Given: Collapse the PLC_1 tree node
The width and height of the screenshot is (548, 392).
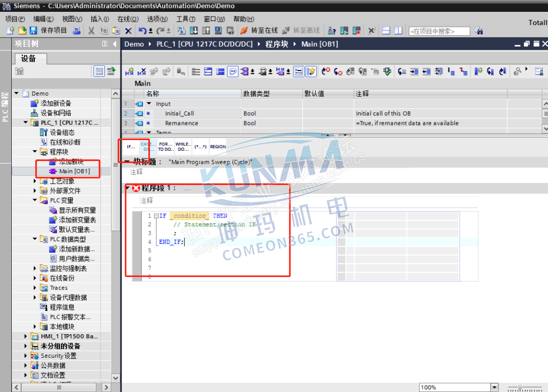Looking at the screenshot, I should [x=26, y=122].
